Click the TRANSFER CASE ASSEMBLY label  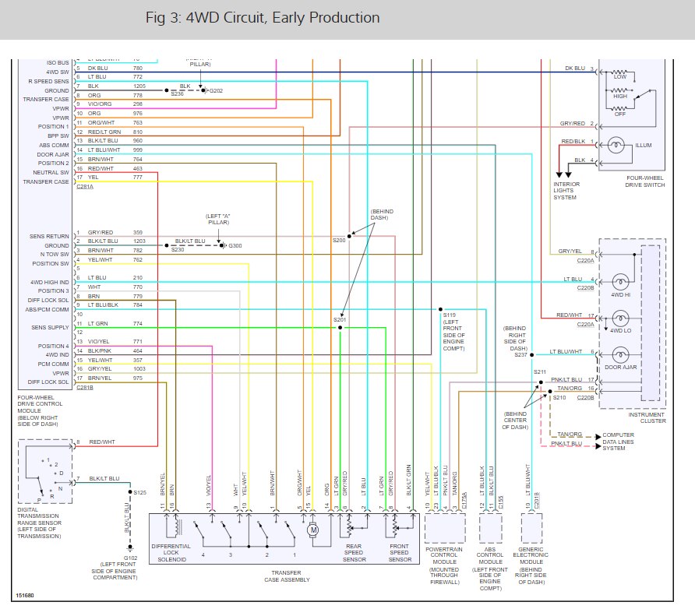point(287,576)
